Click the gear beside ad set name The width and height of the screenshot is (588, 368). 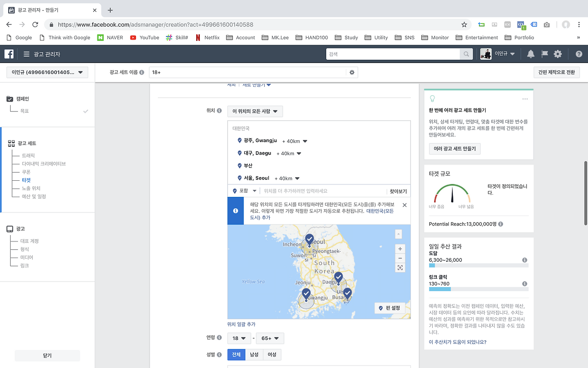(352, 72)
